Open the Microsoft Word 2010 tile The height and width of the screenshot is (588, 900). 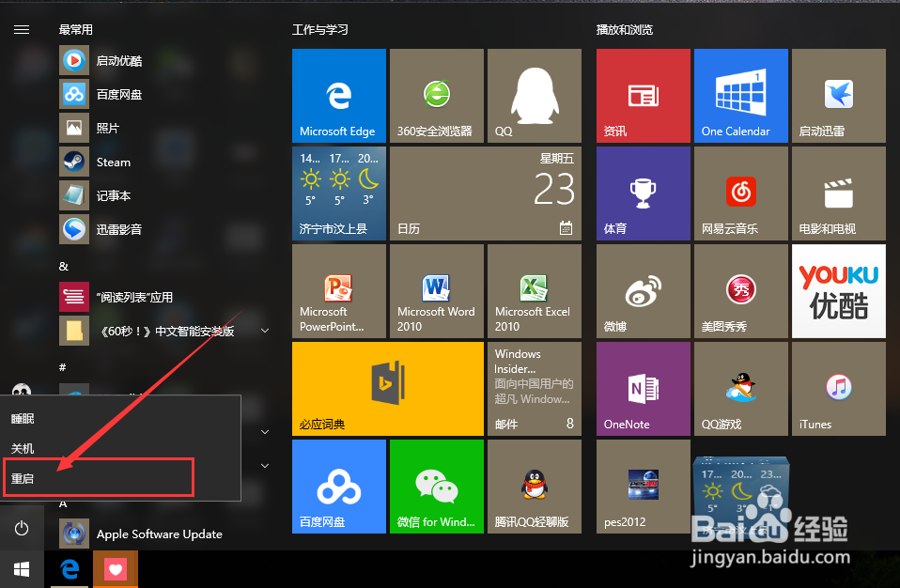tap(437, 291)
